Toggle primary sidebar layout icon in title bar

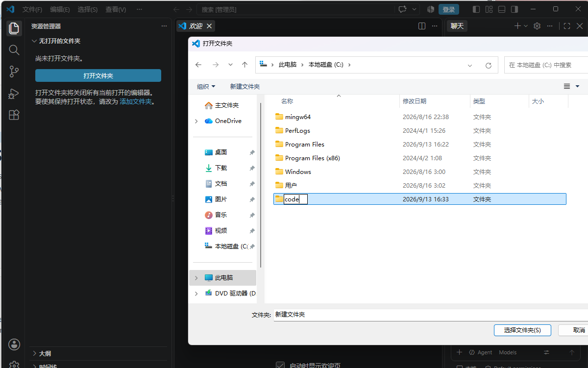476,9
